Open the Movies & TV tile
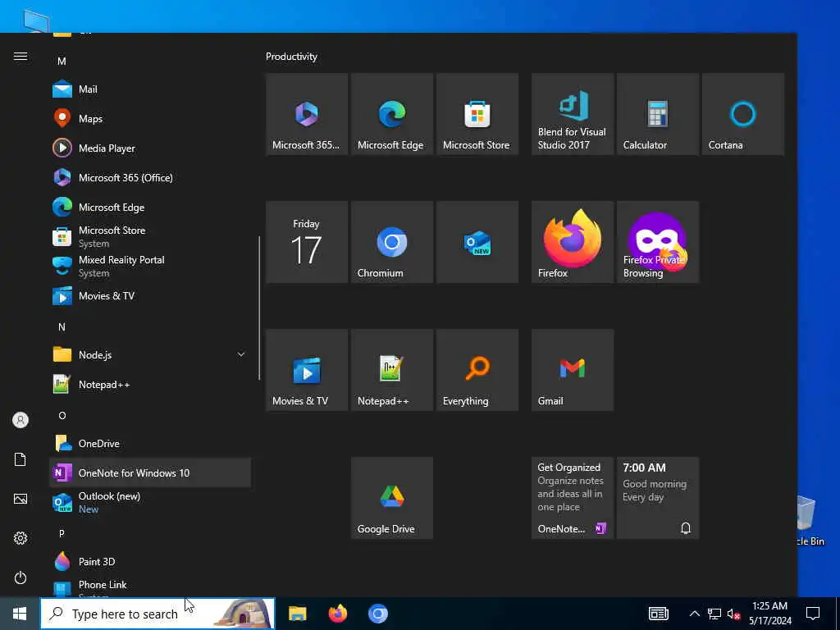This screenshot has height=630, width=840. [x=307, y=370]
